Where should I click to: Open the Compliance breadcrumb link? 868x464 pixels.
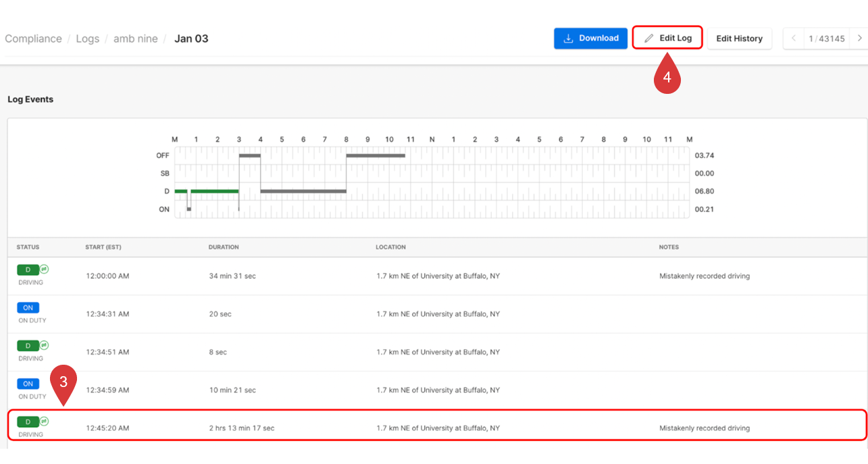coord(33,38)
